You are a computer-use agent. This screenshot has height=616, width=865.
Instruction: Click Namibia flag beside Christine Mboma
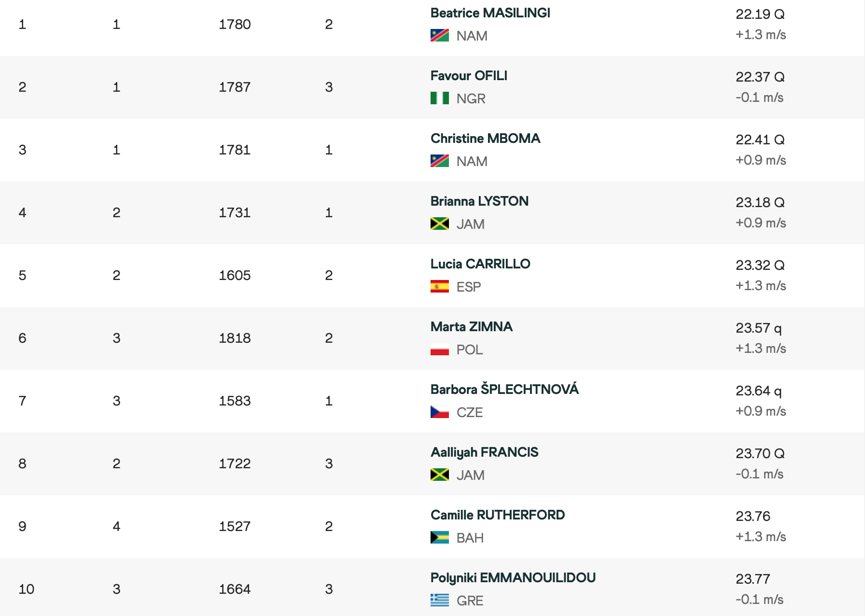point(439,161)
